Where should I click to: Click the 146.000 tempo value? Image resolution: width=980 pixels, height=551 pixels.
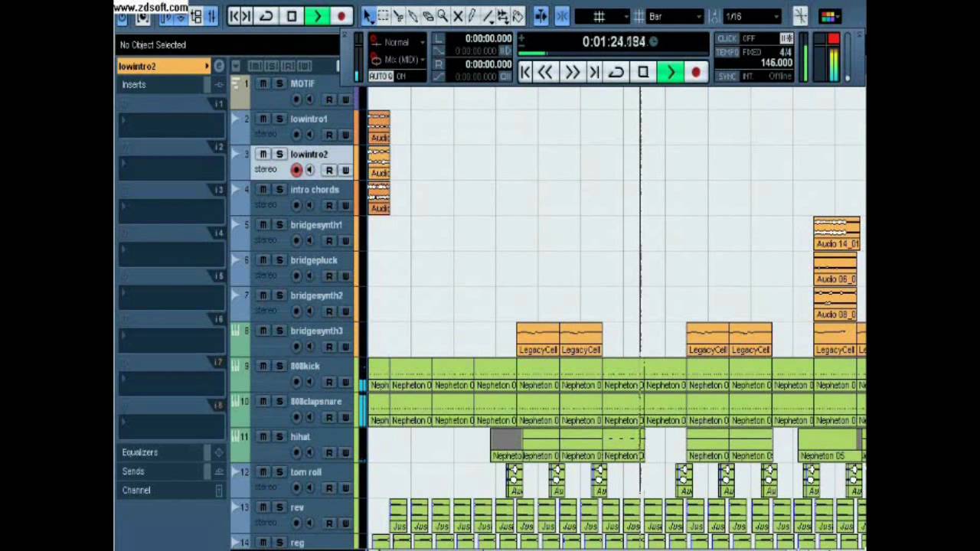click(776, 64)
